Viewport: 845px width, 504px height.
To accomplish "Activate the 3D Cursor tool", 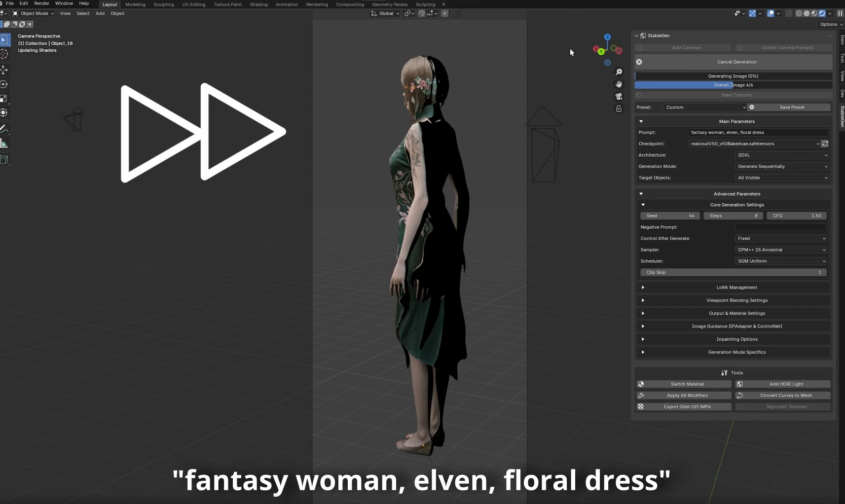I will coord(4,54).
